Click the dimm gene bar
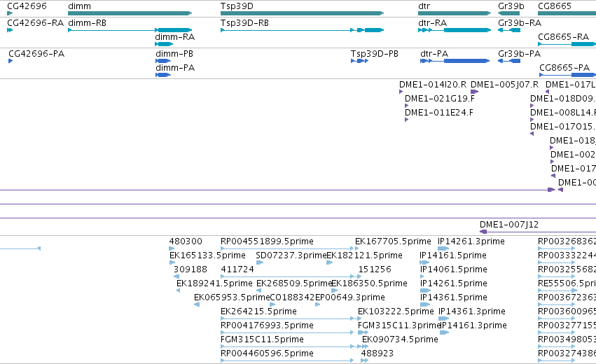The width and height of the screenshot is (596, 364). 130,13
